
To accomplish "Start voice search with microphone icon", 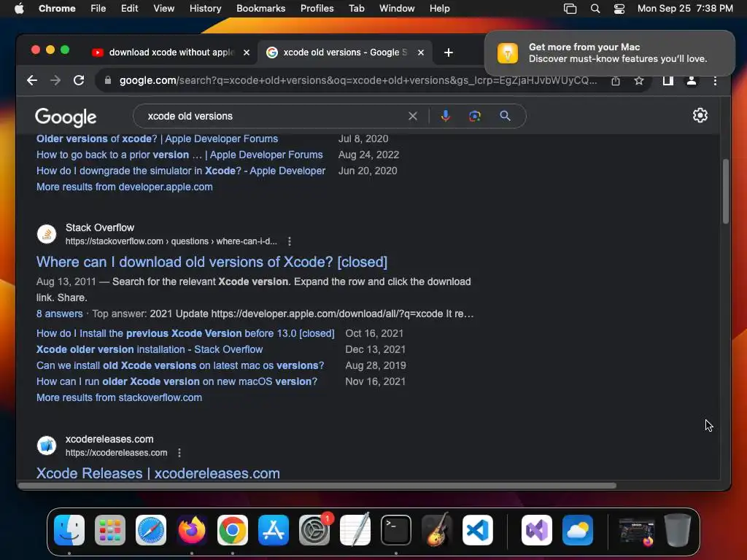I will click(445, 116).
